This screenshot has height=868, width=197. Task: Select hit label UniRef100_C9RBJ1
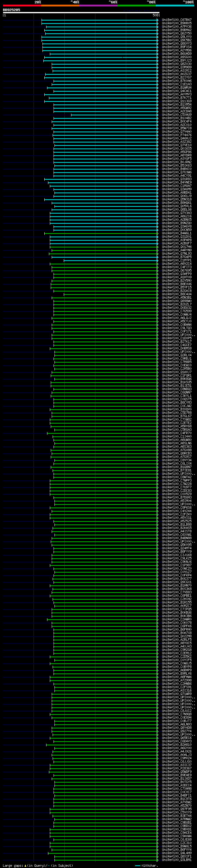click(x=176, y=358)
